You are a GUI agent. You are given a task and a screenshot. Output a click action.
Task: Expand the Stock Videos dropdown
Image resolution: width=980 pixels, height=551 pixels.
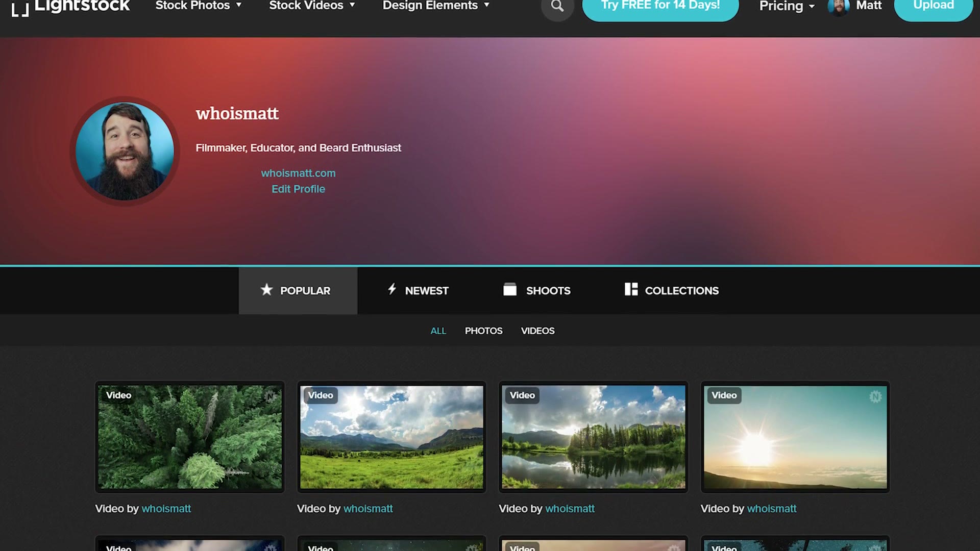click(x=312, y=6)
